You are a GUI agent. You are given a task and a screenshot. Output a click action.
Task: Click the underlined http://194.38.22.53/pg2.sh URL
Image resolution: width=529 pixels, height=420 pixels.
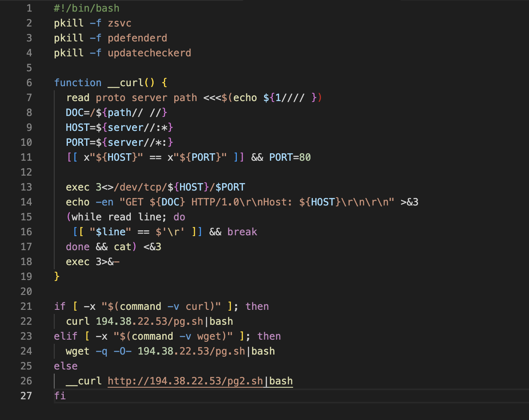tap(185, 381)
